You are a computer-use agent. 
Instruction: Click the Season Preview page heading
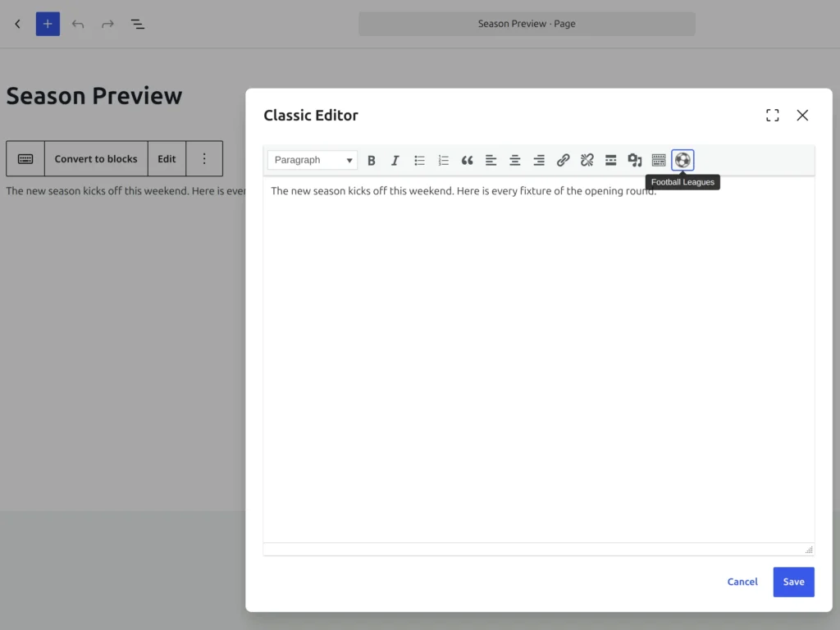tap(94, 96)
